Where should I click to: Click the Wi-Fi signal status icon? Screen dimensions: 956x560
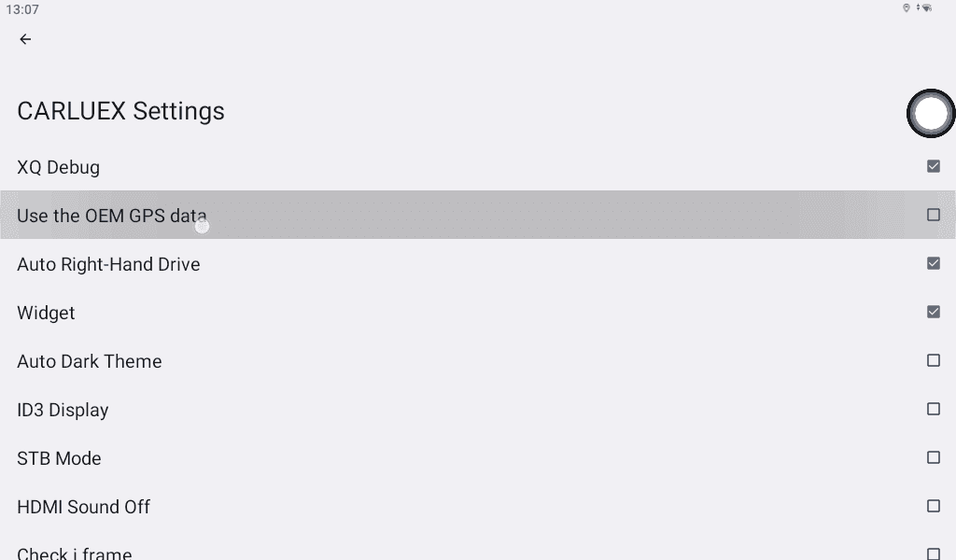(x=926, y=8)
